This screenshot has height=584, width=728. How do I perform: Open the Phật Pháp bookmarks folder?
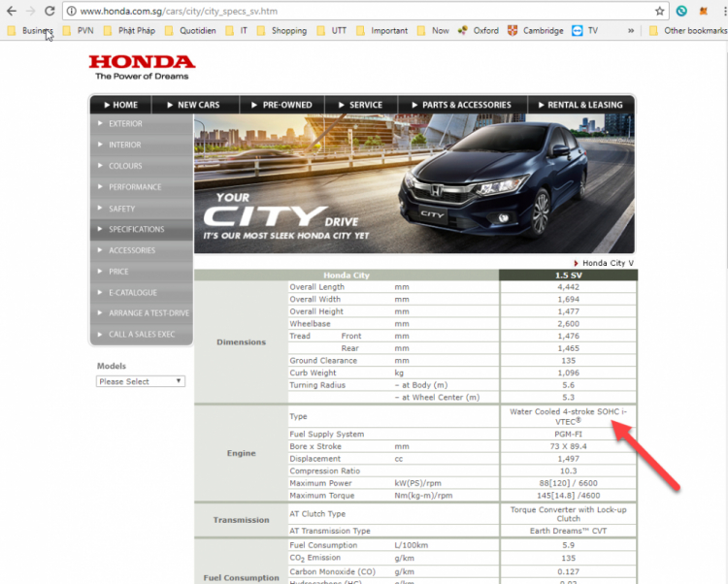(129, 31)
